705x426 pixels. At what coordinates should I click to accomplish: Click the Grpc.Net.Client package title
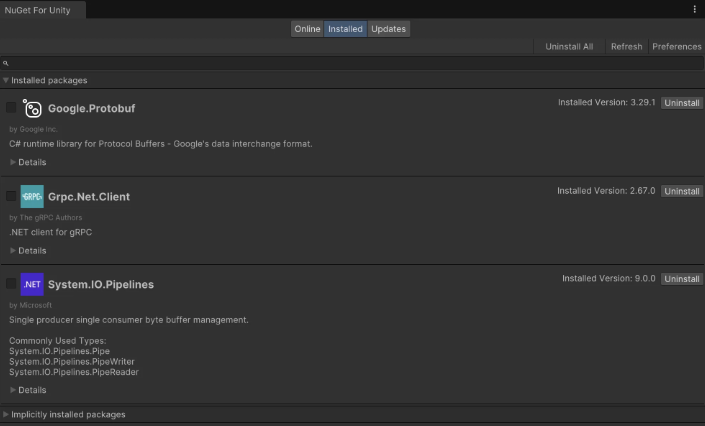tap(89, 197)
